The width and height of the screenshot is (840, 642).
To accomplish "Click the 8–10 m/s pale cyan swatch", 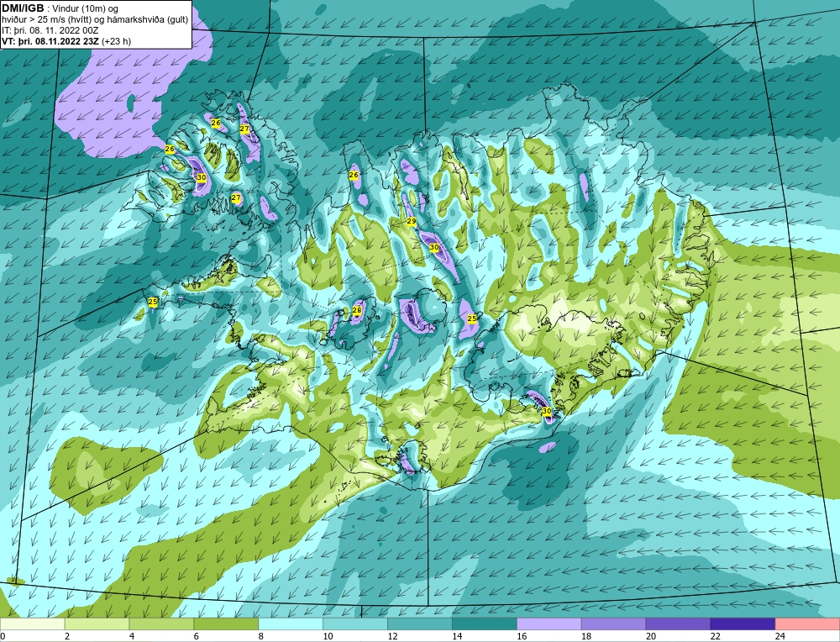I will pos(291,624).
